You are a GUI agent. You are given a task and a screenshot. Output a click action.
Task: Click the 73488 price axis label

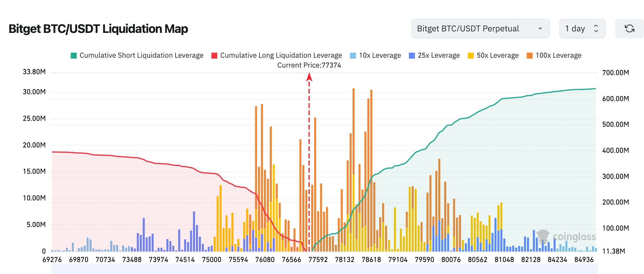132,260
